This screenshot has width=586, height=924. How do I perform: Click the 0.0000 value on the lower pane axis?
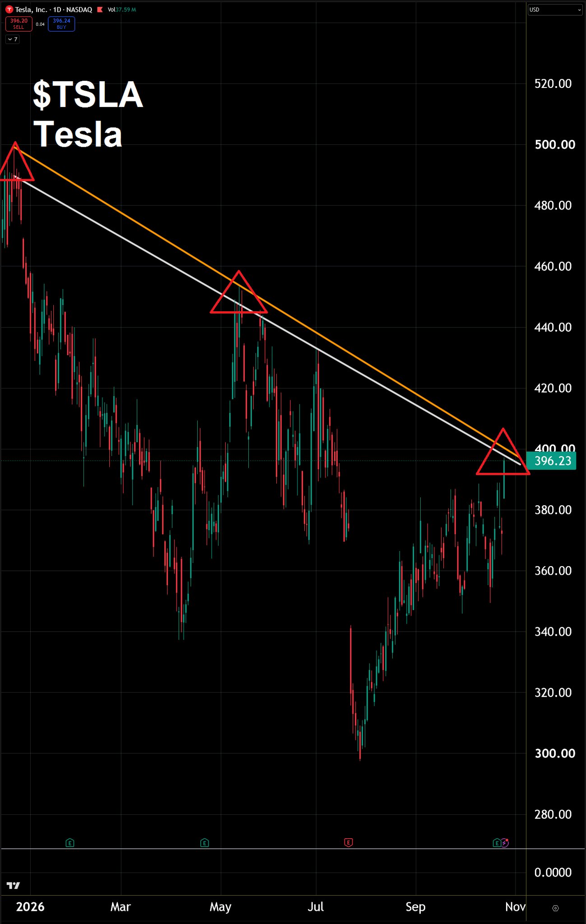coord(553,873)
